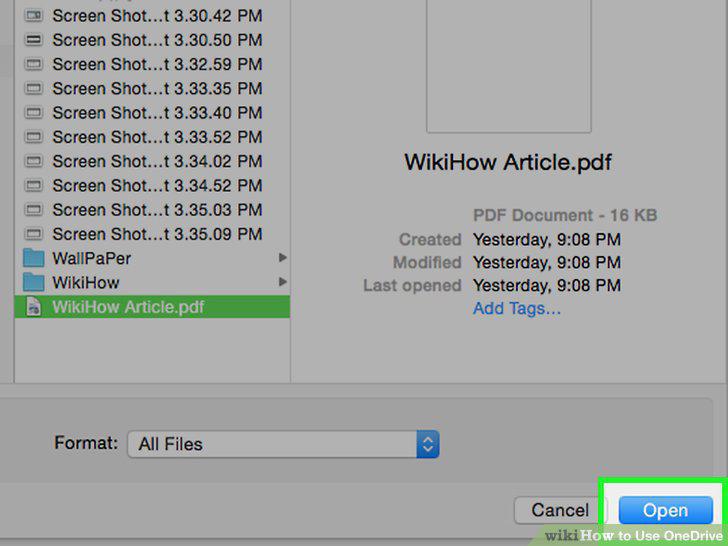Click icon of Screen Shot…t 3.32.59 PM
Screen dimensions: 728x546
(33, 64)
